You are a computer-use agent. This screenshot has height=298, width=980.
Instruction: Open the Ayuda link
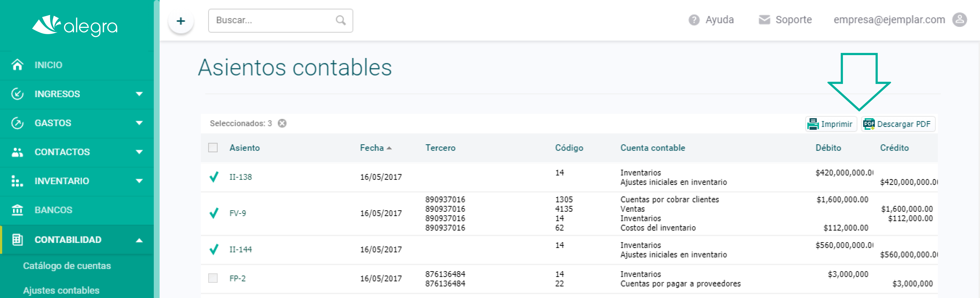[719, 20]
